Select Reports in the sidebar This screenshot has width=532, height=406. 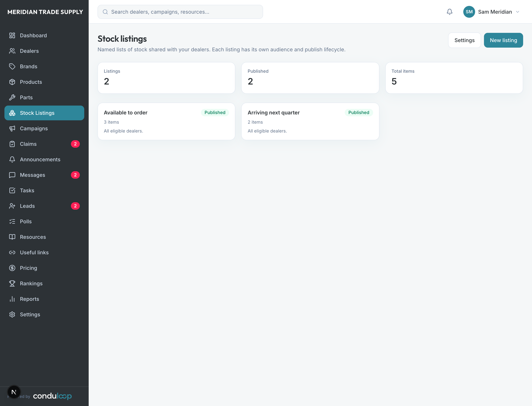point(44,299)
